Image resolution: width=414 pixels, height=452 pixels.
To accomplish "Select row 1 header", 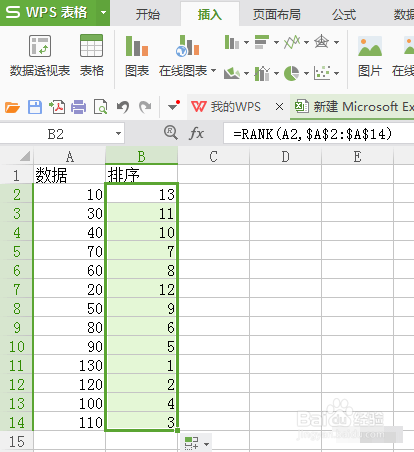I will point(16,175).
